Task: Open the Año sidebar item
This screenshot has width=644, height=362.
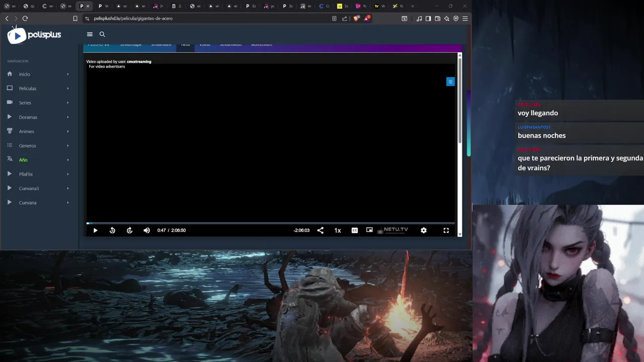Action: 23,160
